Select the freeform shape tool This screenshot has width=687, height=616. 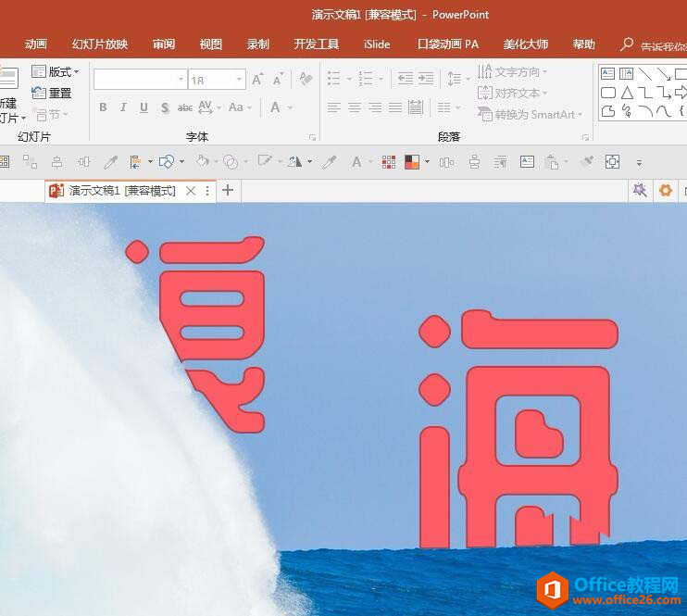(608, 111)
